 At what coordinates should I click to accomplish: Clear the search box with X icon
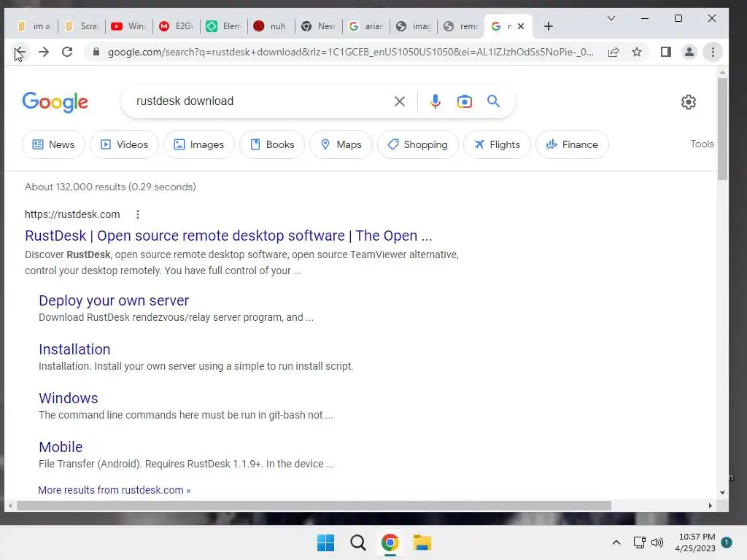tap(400, 101)
